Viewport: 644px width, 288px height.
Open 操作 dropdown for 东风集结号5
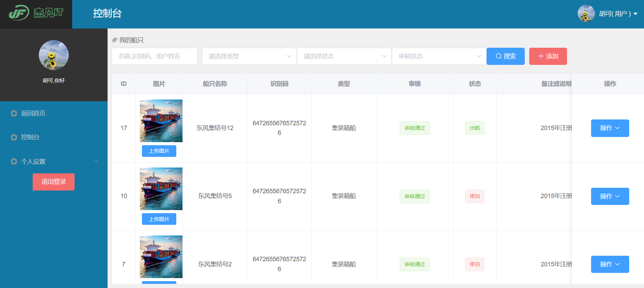click(x=610, y=196)
